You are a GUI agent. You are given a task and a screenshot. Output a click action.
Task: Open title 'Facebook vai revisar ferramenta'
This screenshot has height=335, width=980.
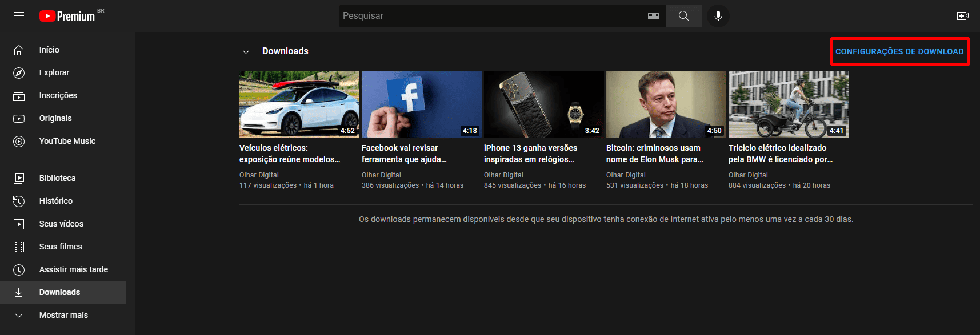click(x=405, y=154)
